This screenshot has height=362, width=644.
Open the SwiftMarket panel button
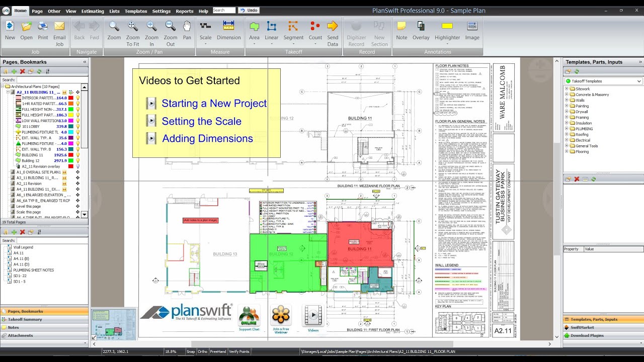pos(603,327)
